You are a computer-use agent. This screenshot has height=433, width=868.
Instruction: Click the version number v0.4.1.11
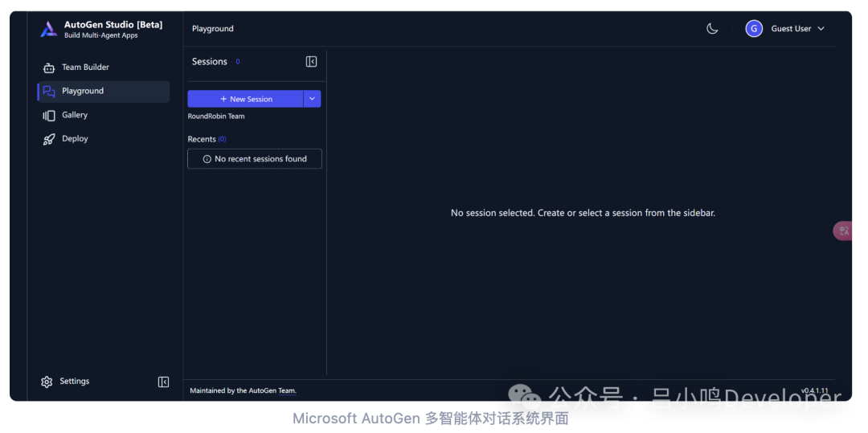[814, 390]
